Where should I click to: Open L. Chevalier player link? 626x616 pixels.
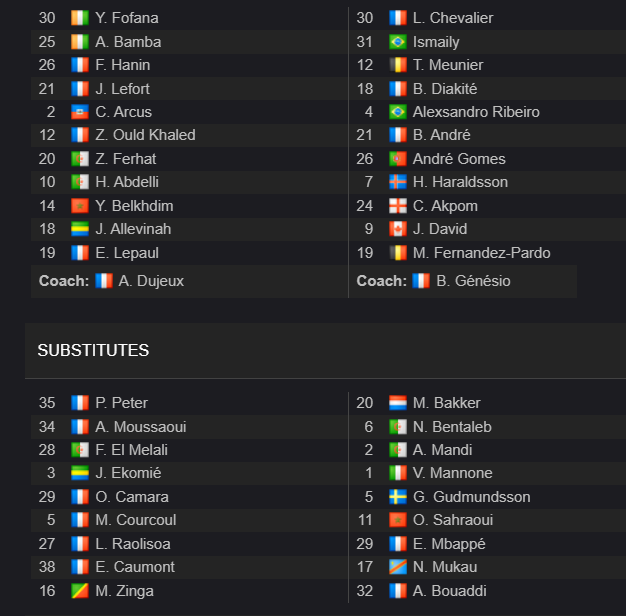click(453, 18)
